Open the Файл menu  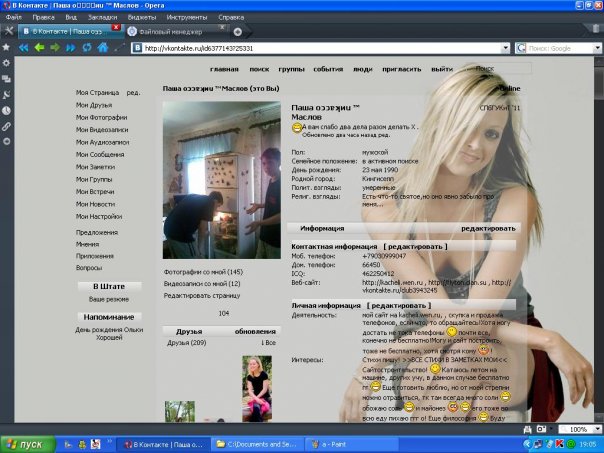(13, 17)
